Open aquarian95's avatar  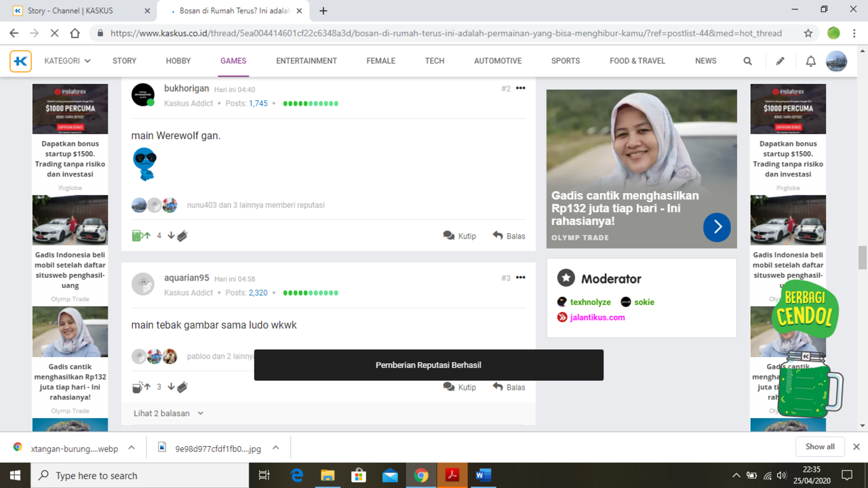[143, 284]
